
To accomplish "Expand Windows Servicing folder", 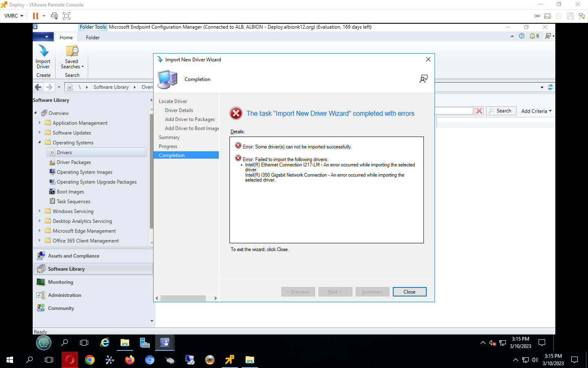I will [x=40, y=211].
